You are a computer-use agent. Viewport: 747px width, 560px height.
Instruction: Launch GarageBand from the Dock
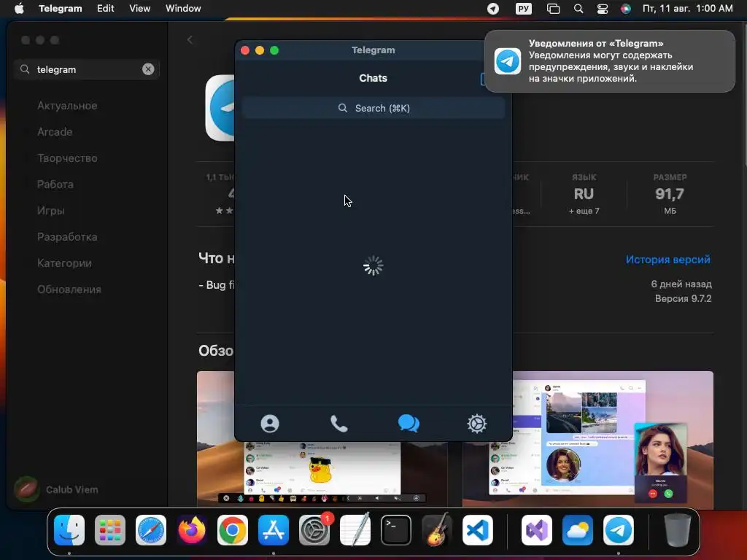tap(437, 530)
